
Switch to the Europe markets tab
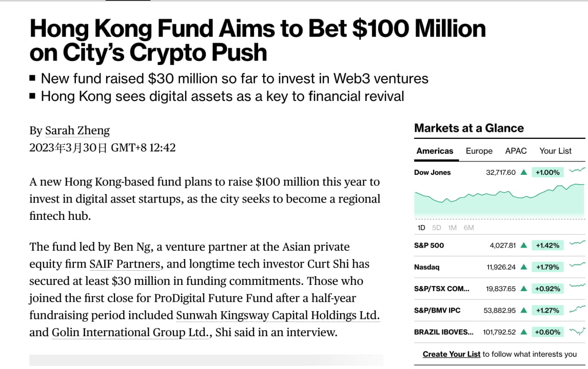pos(479,151)
